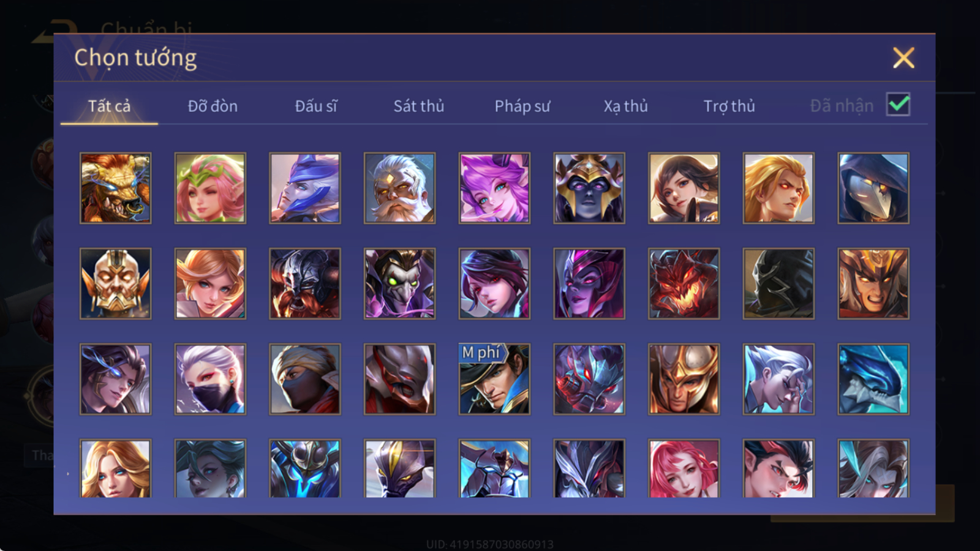Select the golden-helmet gladiator hero portrait
The image size is (980, 551).
[x=684, y=379]
